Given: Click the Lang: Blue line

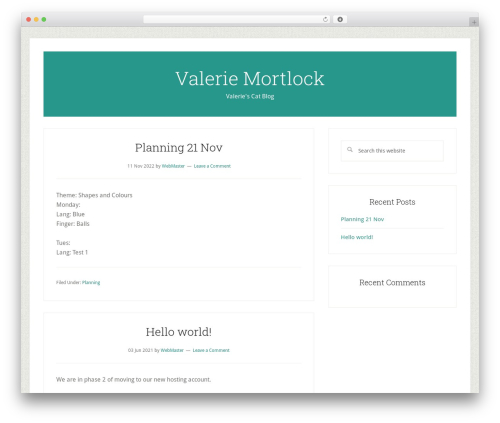Looking at the screenshot, I should pyautogui.click(x=70, y=214).
